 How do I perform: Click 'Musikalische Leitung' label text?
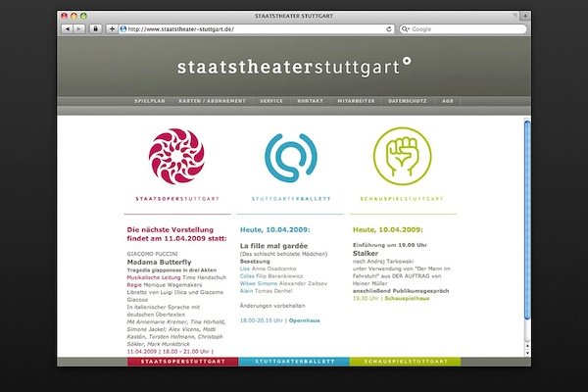(x=154, y=277)
